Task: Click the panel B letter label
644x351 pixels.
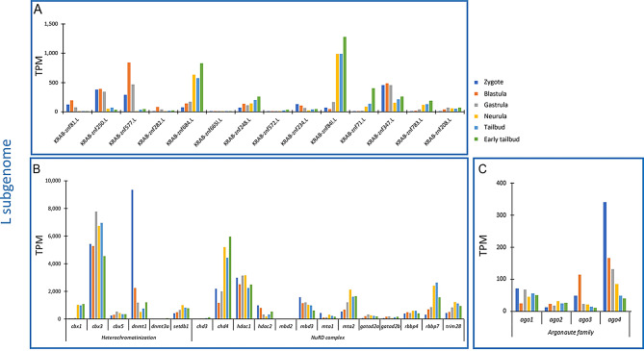Action: (x=37, y=168)
